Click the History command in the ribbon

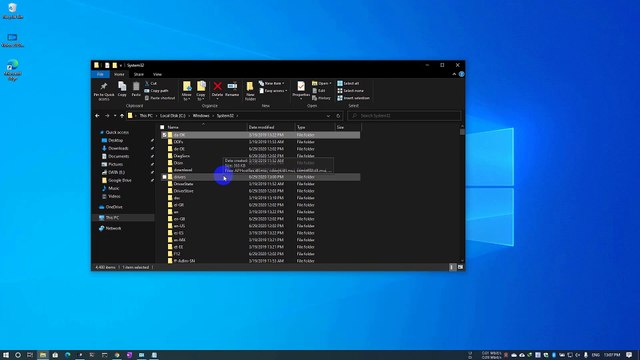(x=321, y=98)
